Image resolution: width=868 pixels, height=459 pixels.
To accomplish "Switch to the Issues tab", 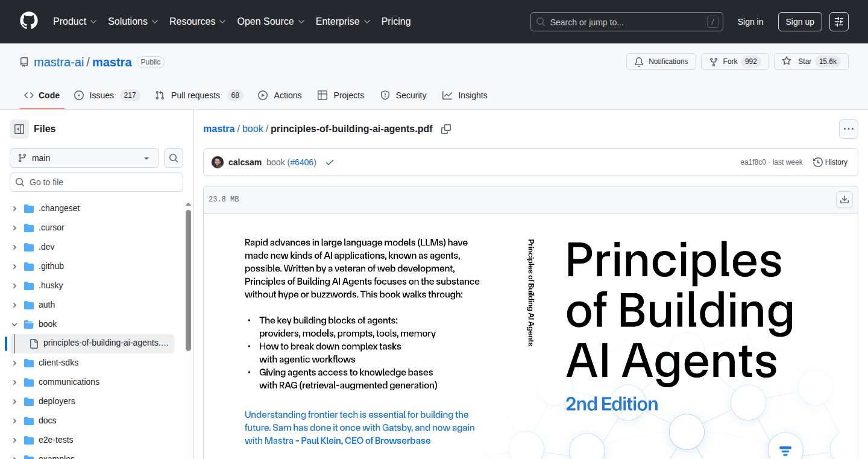I will click(107, 95).
